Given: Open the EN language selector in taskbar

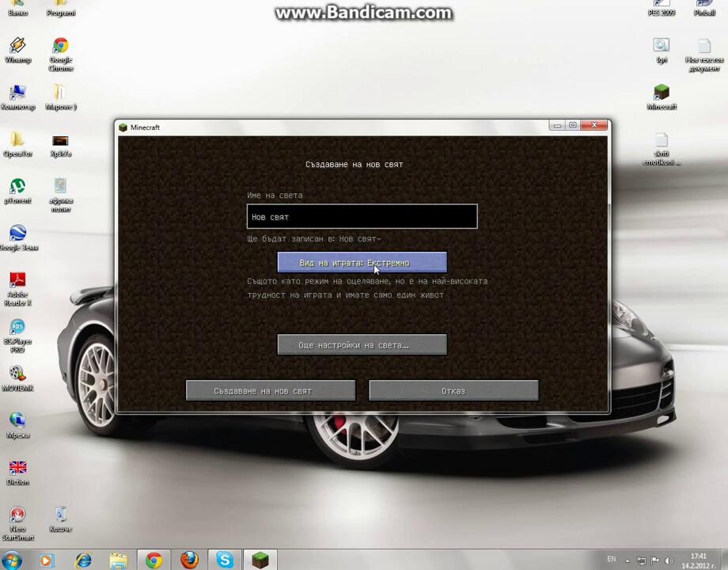Looking at the screenshot, I should click(x=611, y=560).
